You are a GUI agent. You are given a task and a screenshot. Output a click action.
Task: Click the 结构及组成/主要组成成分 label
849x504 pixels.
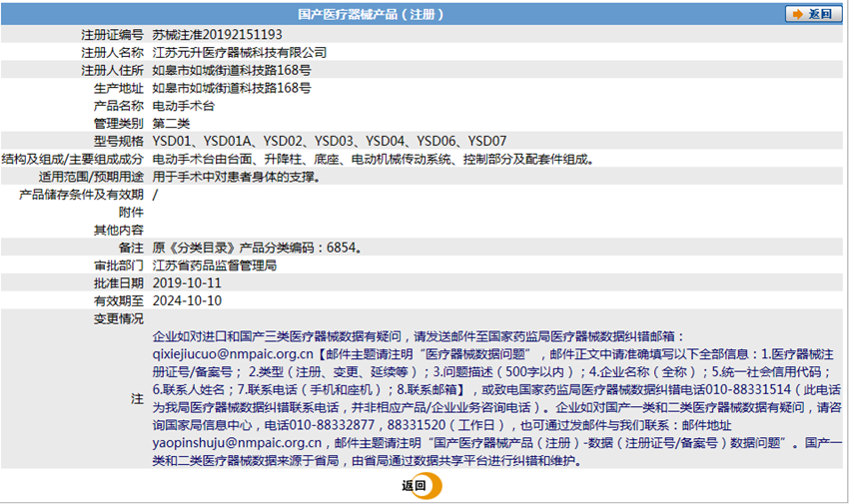[x=73, y=159]
